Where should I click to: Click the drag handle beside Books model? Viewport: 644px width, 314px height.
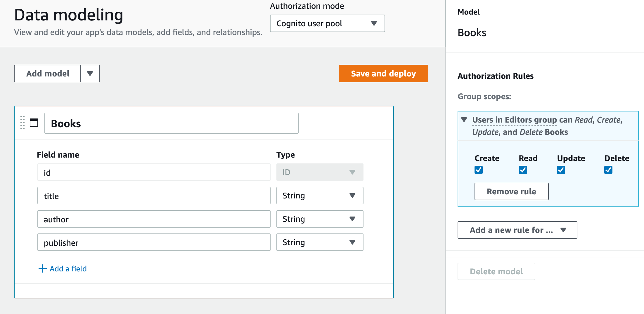22,123
